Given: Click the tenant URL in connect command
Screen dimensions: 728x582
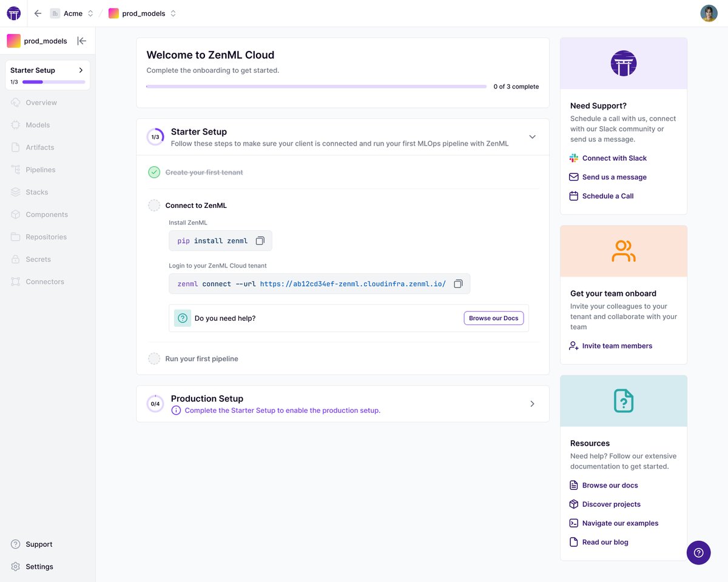Looking at the screenshot, I should (x=353, y=284).
